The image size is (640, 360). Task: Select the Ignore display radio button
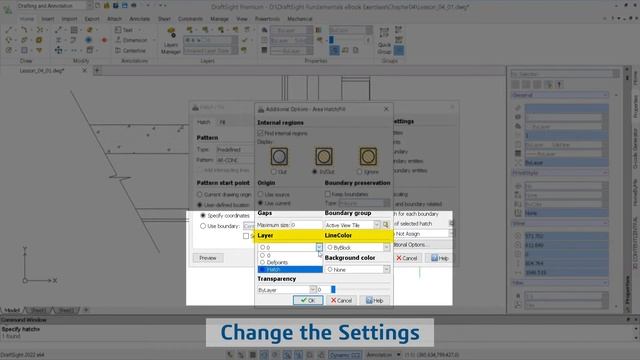[359, 172]
